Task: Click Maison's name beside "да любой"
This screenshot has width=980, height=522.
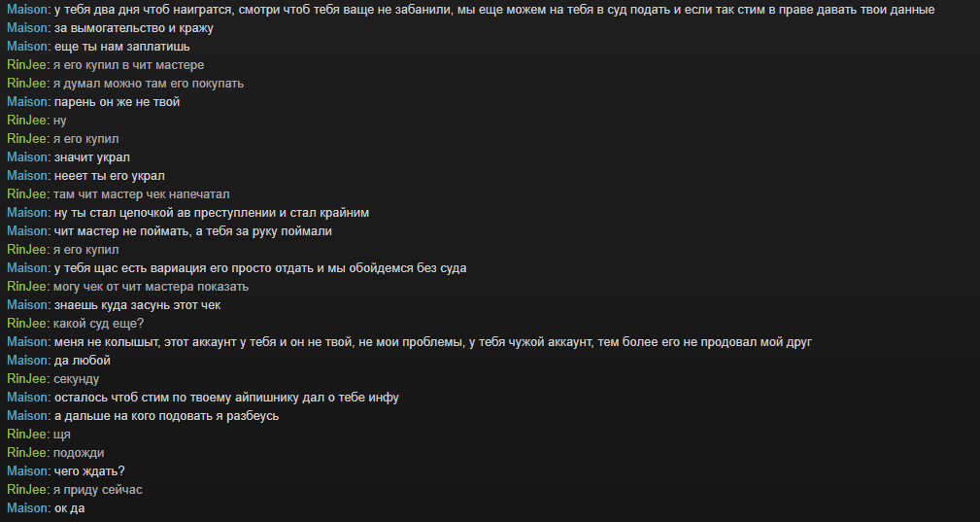Action: (27, 361)
